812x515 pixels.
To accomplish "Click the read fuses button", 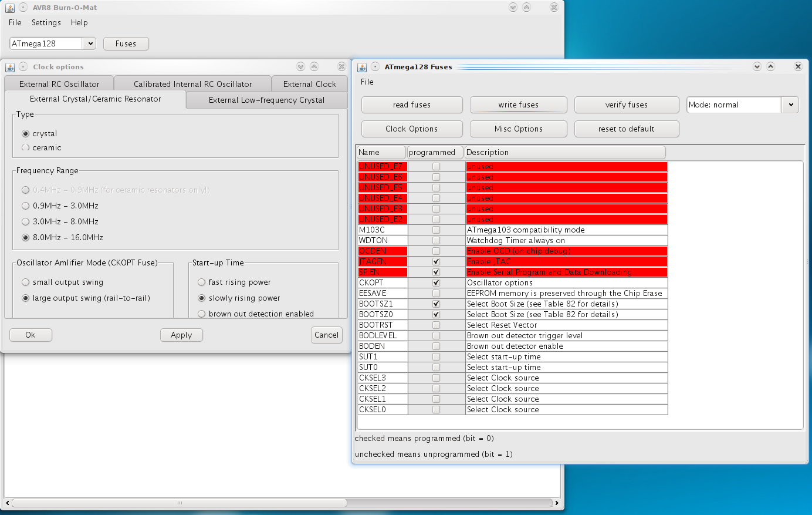I will 412,105.
